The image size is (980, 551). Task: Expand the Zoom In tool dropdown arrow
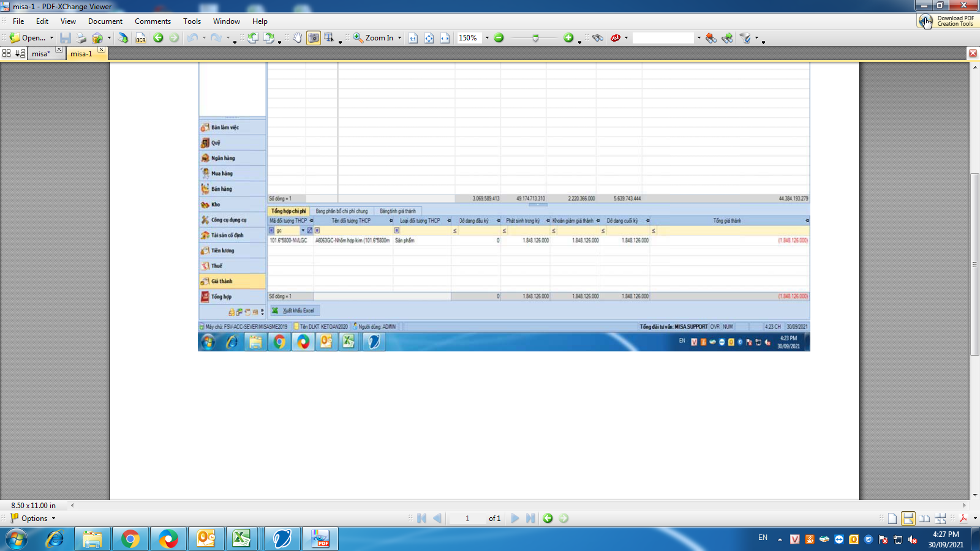400,38
